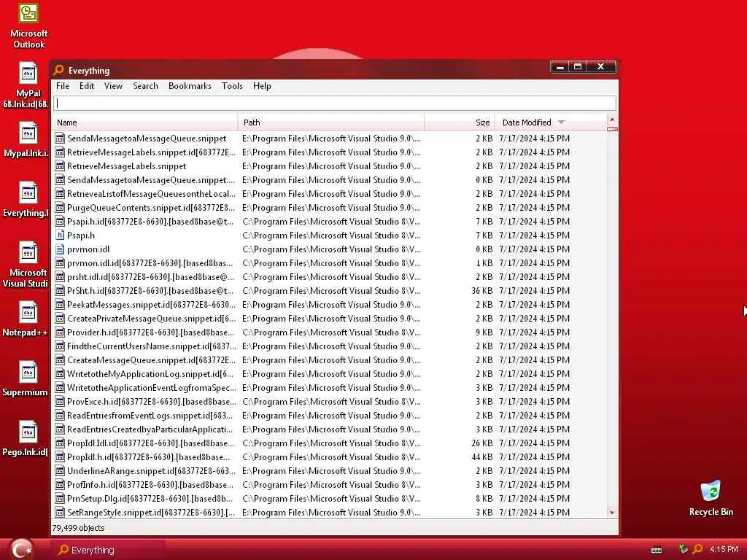The width and height of the screenshot is (747, 560).
Task: Select the ReadEntriesCreatedbyaParticularApplicati file row
Action: point(330,429)
